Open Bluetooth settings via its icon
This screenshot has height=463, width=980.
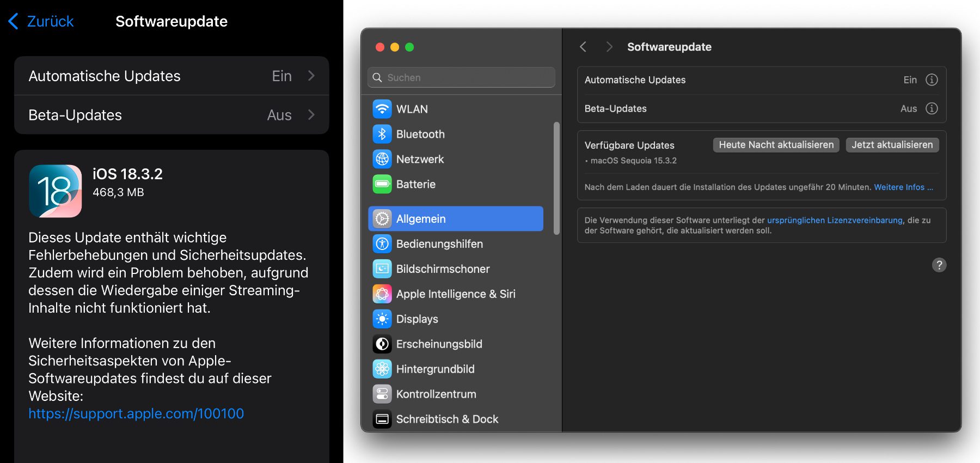(x=382, y=134)
